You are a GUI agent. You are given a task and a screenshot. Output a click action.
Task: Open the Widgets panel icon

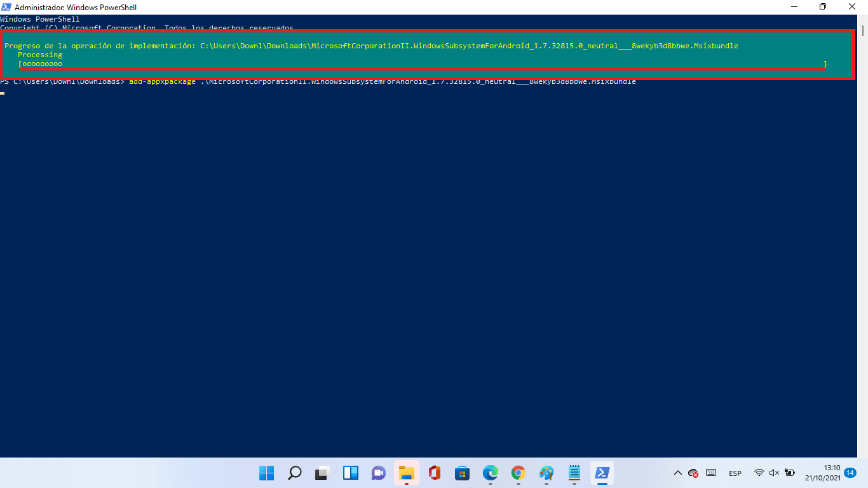tap(351, 473)
